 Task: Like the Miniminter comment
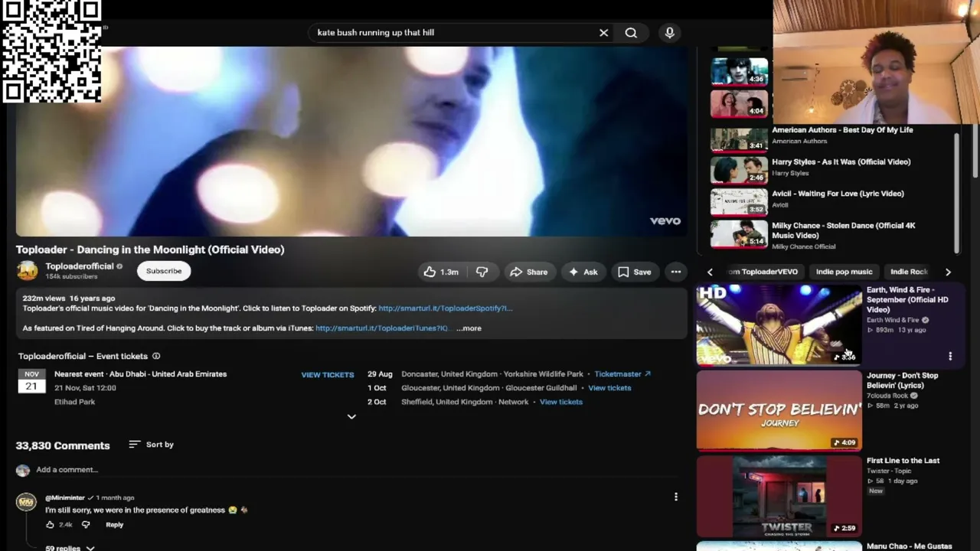51,525
